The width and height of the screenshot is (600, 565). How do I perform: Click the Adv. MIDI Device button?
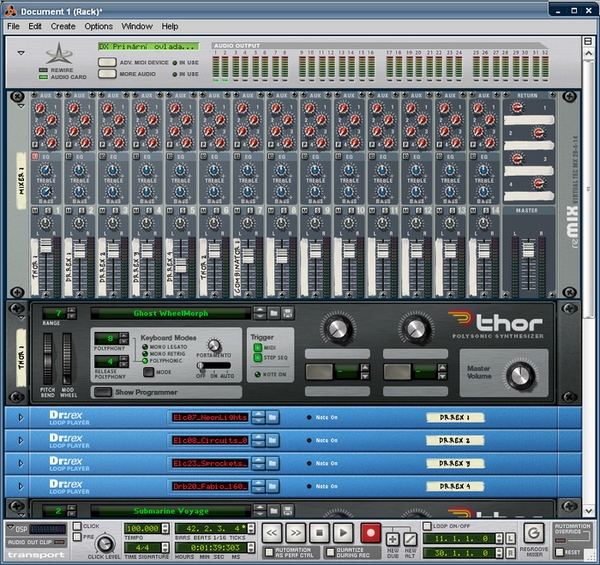(107, 62)
